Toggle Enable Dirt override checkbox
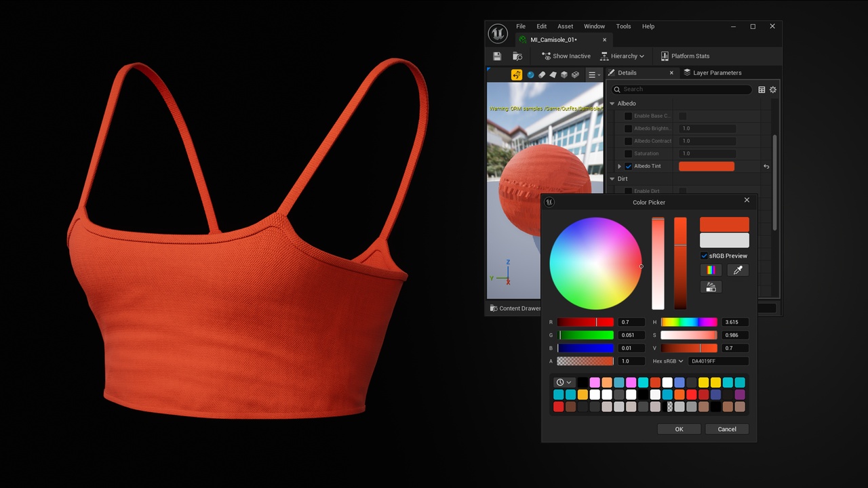This screenshot has width=868, height=488. pos(628,191)
